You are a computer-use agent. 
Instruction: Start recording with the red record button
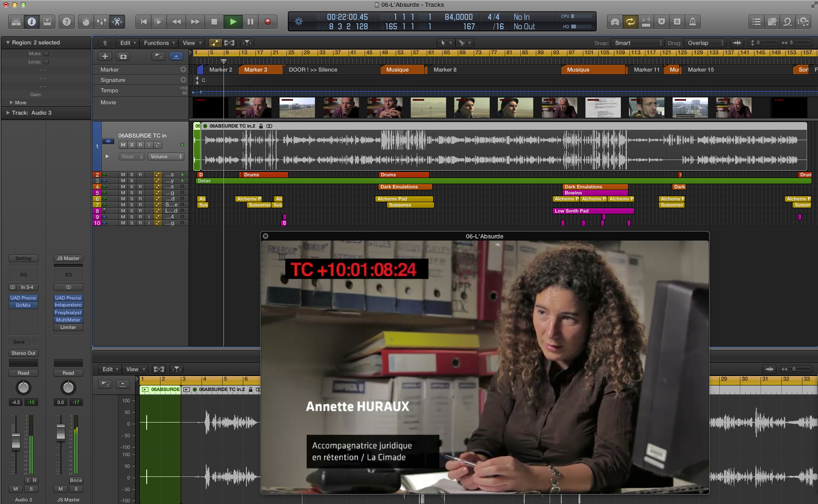click(267, 22)
